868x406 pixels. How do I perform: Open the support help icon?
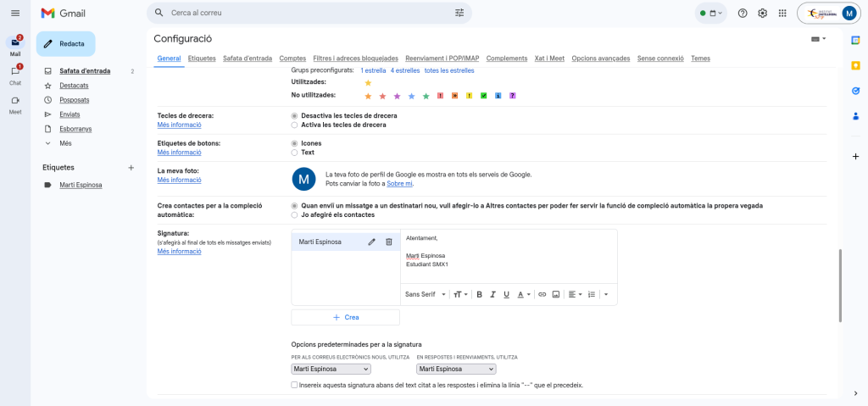point(743,13)
